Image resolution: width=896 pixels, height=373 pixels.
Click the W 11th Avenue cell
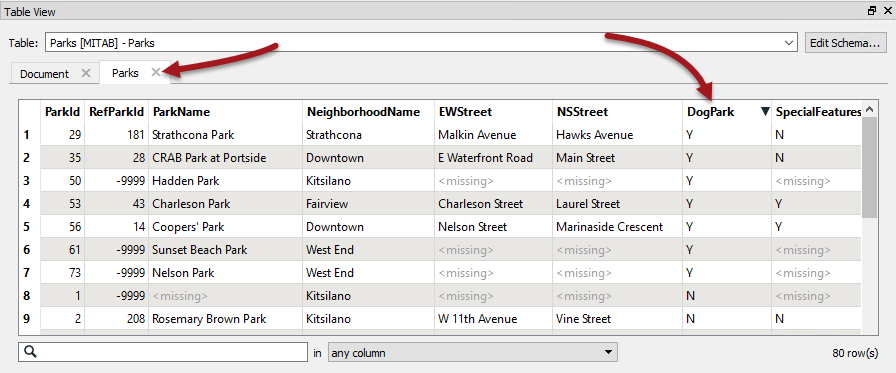[494, 319]
